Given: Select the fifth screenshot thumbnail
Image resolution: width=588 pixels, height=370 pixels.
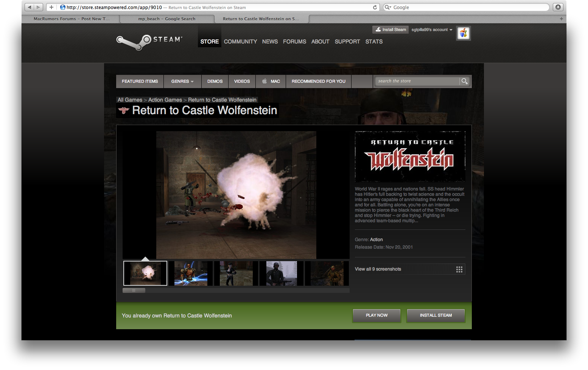Looking at the screenshot, I should coord(327,273).
